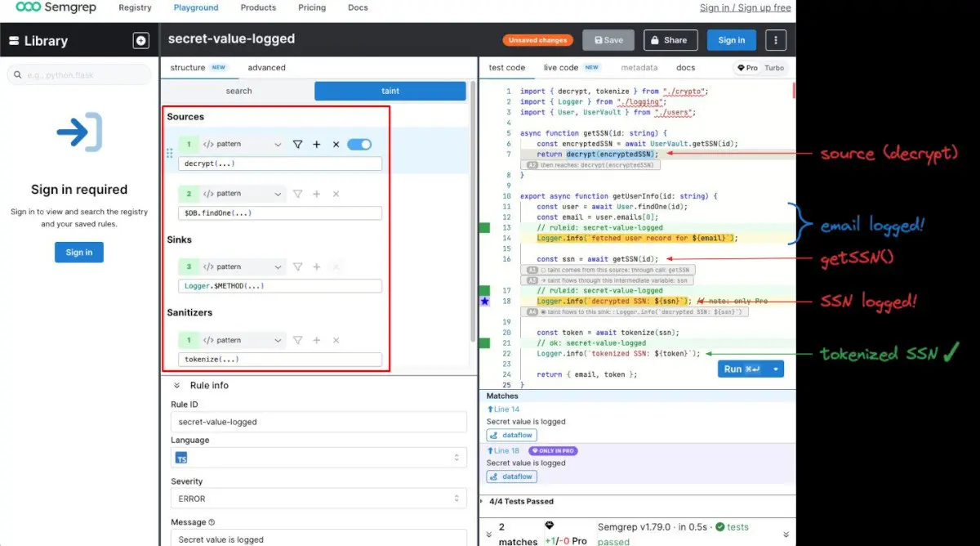Switch to the advanced tab
Image resolution: width=980 pixels, height=546 pixels.
(266, 68)
